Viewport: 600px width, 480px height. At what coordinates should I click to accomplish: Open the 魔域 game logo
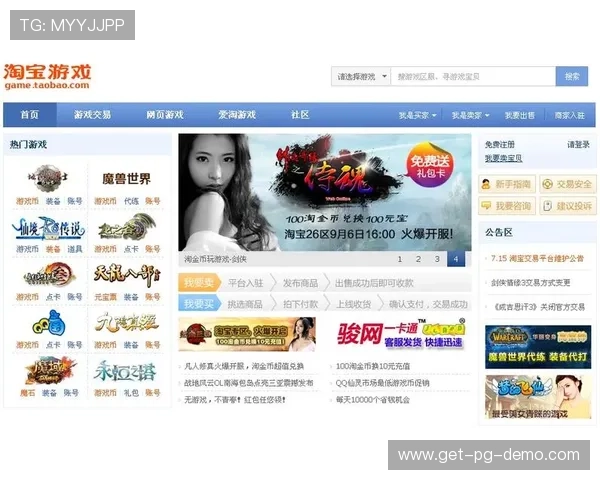pos(49,371)
